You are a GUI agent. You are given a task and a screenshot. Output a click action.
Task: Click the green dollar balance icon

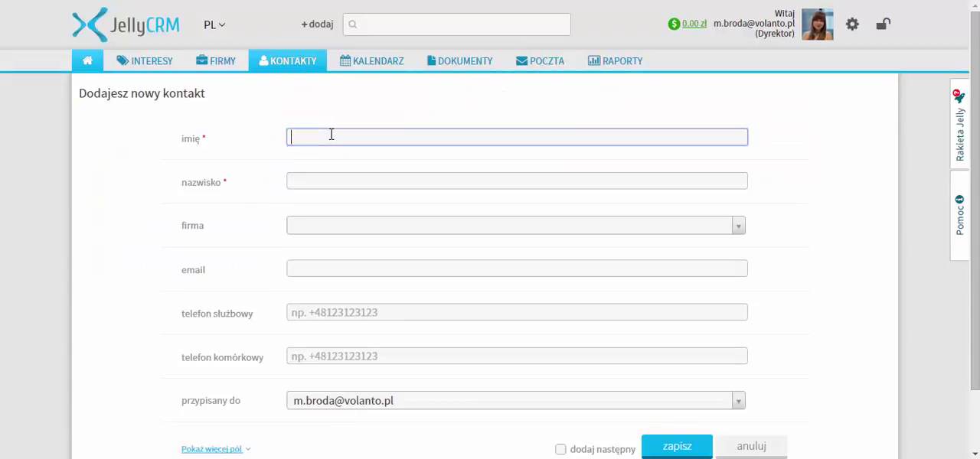point(674,24)
